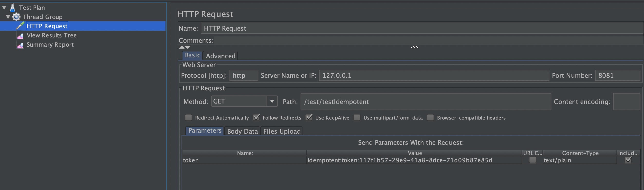This screenshot has height=190, width=644.
Task: Switch to the Files Upload tab
Action: click(282, 131)
